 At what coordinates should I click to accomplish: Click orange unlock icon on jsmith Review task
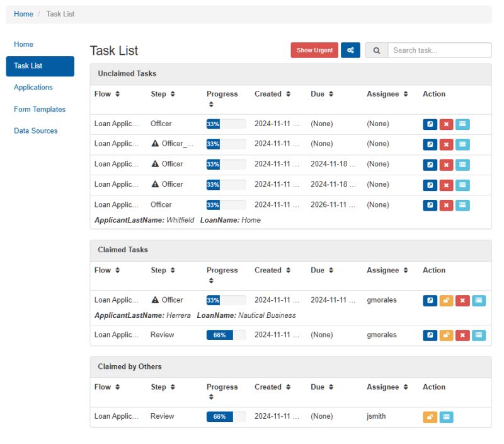click(x=430, y=417)
